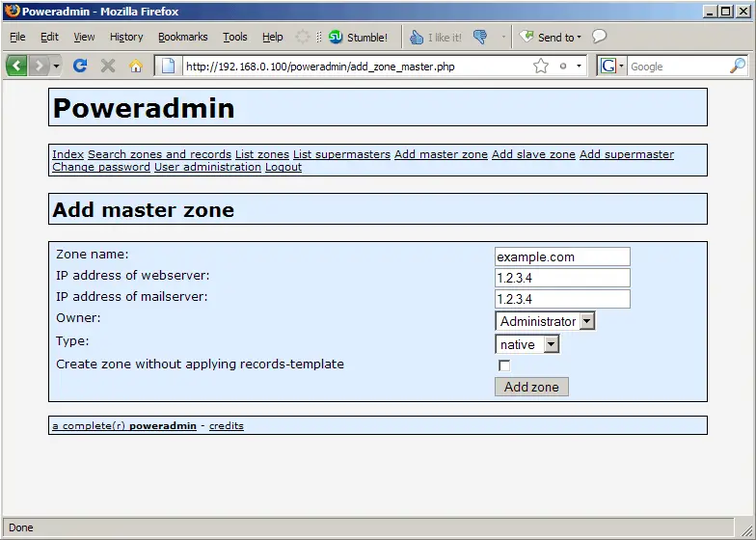Click the Poweradmin page heading
The height and width of the screenshot is (540, 756).
[144, 108]
